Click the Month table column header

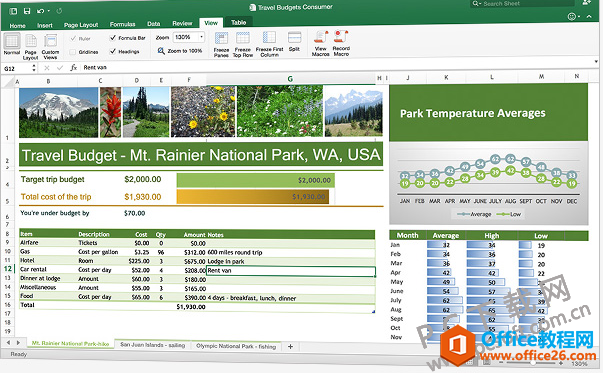tap(408, 235)
